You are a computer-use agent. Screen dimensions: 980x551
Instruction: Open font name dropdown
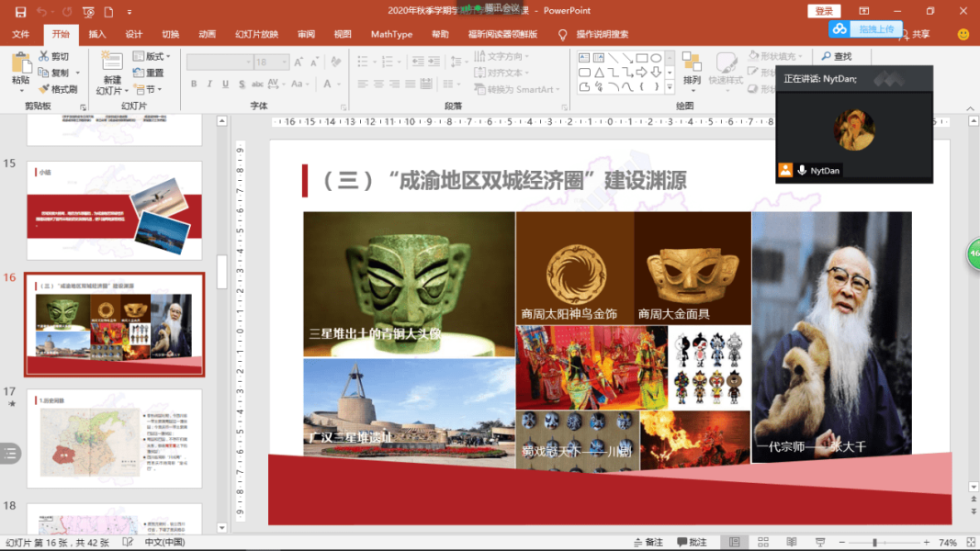pos(248,62)
